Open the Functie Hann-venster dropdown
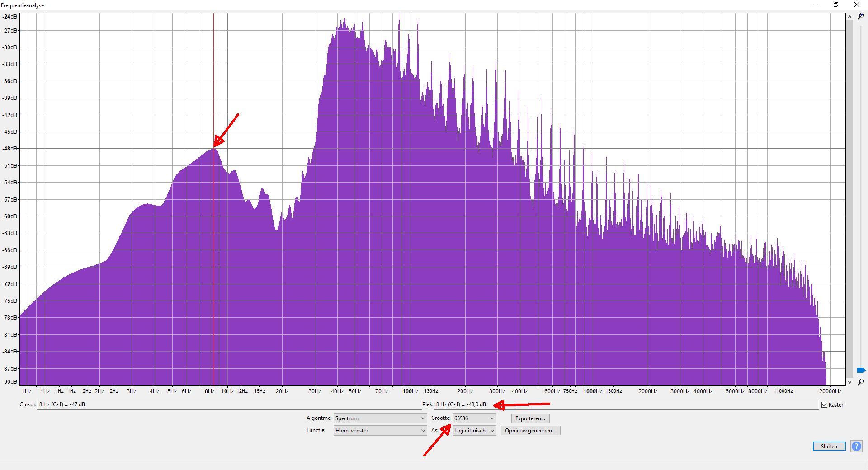 [380, 430]
